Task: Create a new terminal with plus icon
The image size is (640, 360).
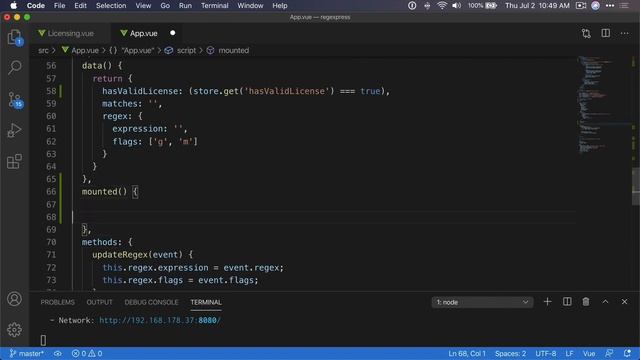Action: 547,302
